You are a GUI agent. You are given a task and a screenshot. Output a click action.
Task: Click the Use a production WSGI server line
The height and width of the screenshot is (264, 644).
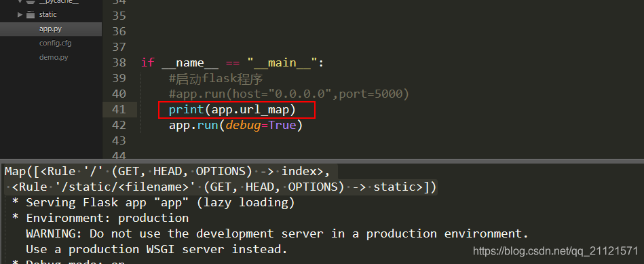[x=157, y=250]
